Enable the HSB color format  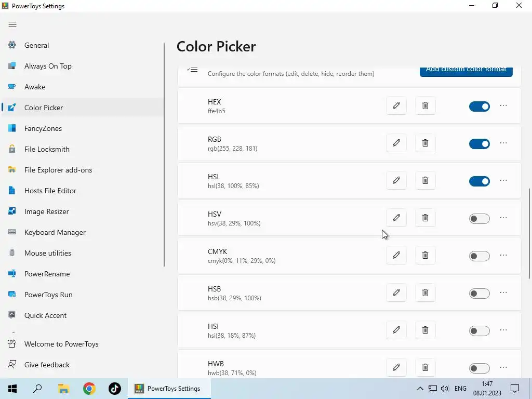tap(480, 294)
